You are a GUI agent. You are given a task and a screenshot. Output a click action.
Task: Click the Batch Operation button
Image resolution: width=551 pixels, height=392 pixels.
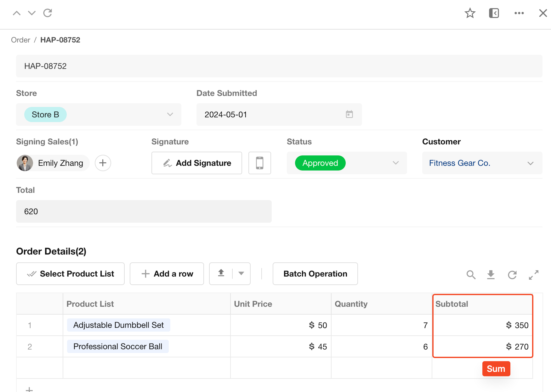315,274
